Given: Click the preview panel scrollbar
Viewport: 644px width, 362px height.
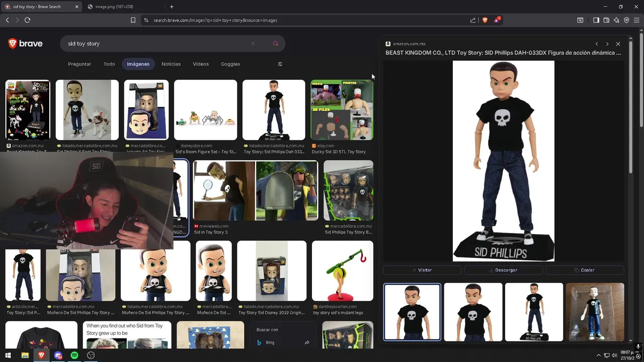Looking at the screenshot, I should (x=630, y=108).
